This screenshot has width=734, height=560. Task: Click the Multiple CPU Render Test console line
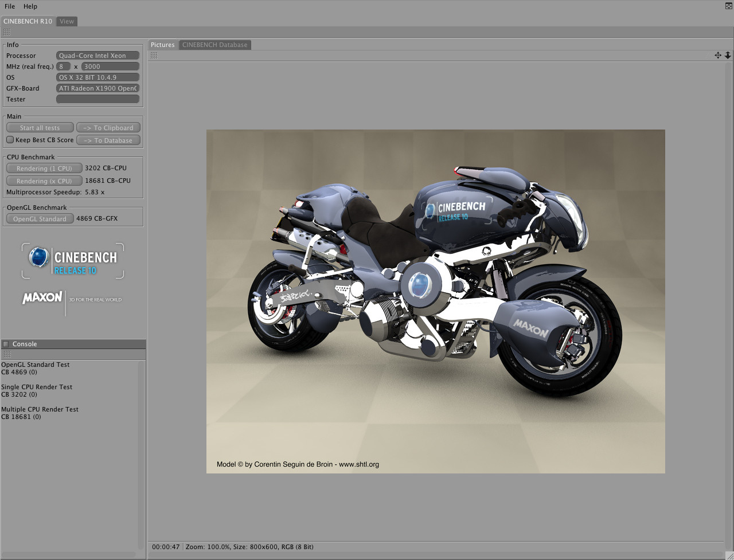click(40, 409)
